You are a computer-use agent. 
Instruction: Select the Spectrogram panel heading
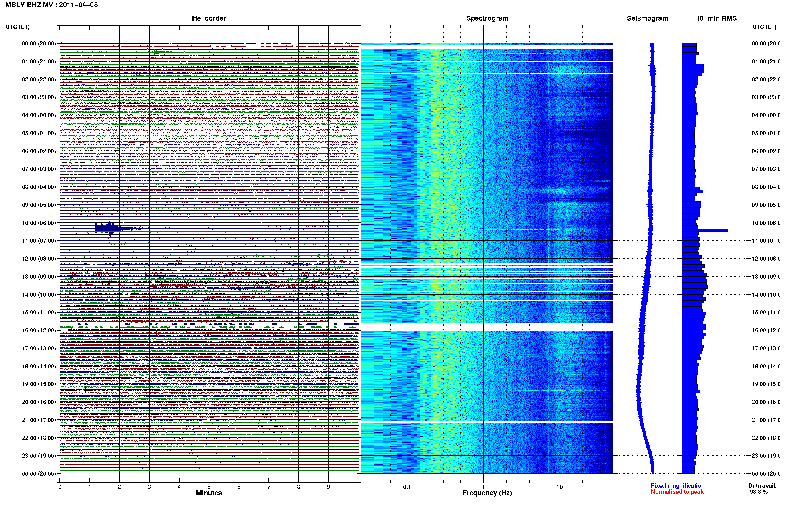click(x=487, y=19)
